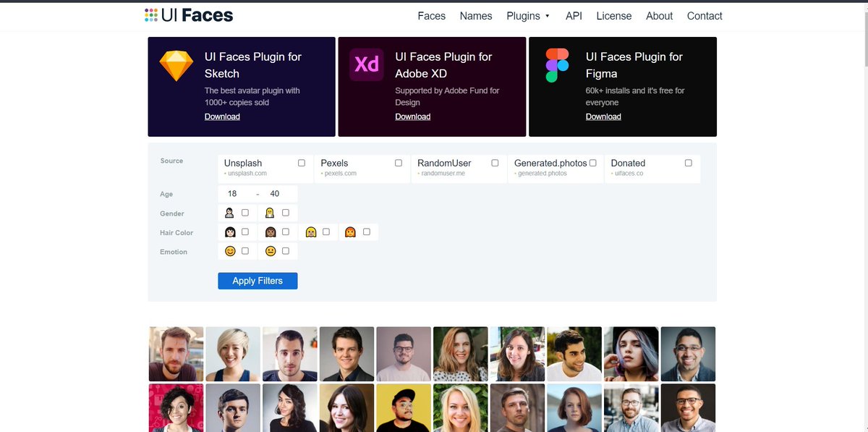
Task: Tick the Pexels source checkbox
Action: click(x=399, y=163)
